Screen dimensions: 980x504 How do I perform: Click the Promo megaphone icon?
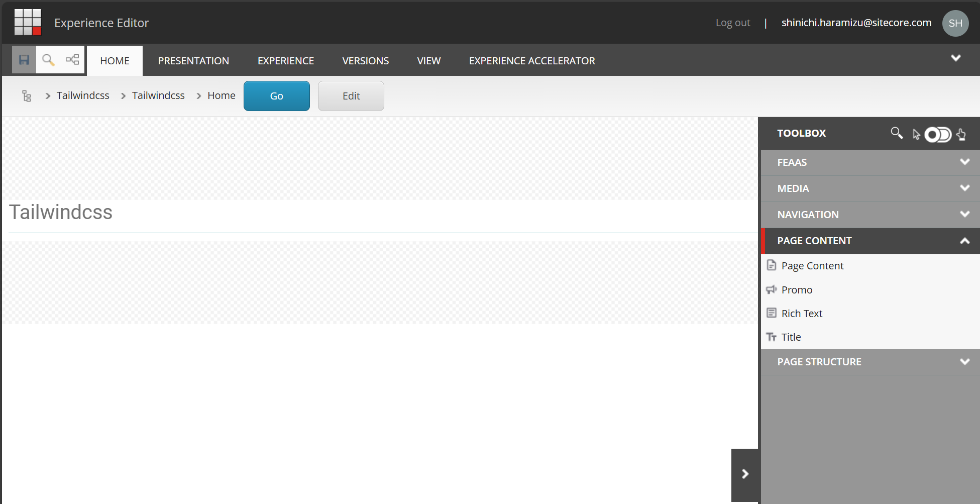click(772, 289)
